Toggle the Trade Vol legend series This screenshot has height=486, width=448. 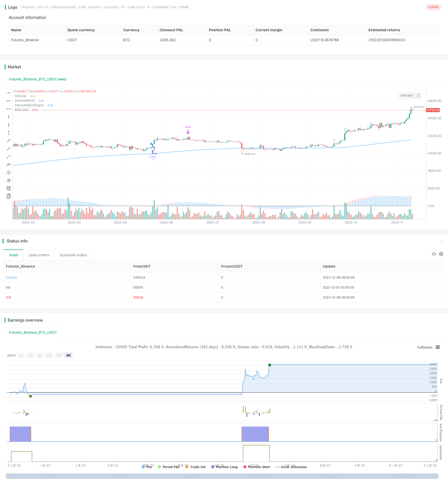(x=195, y=467)
